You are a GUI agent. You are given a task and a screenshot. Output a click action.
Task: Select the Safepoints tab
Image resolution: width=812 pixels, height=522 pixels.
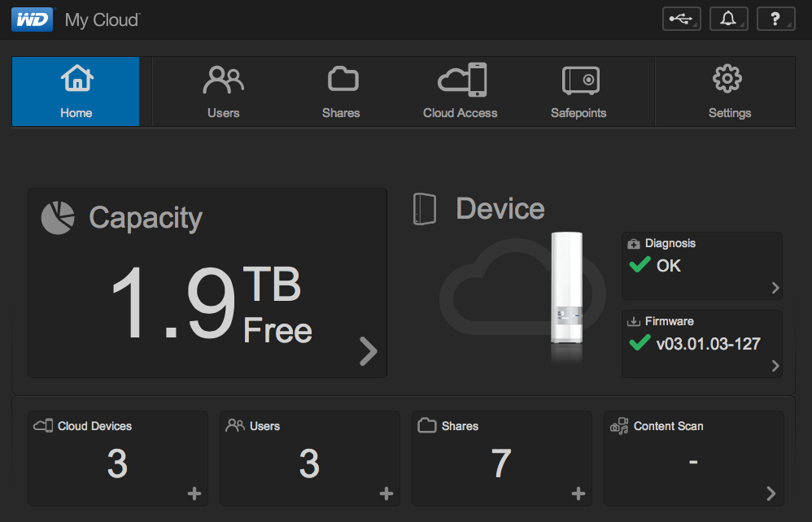[579, 92]
